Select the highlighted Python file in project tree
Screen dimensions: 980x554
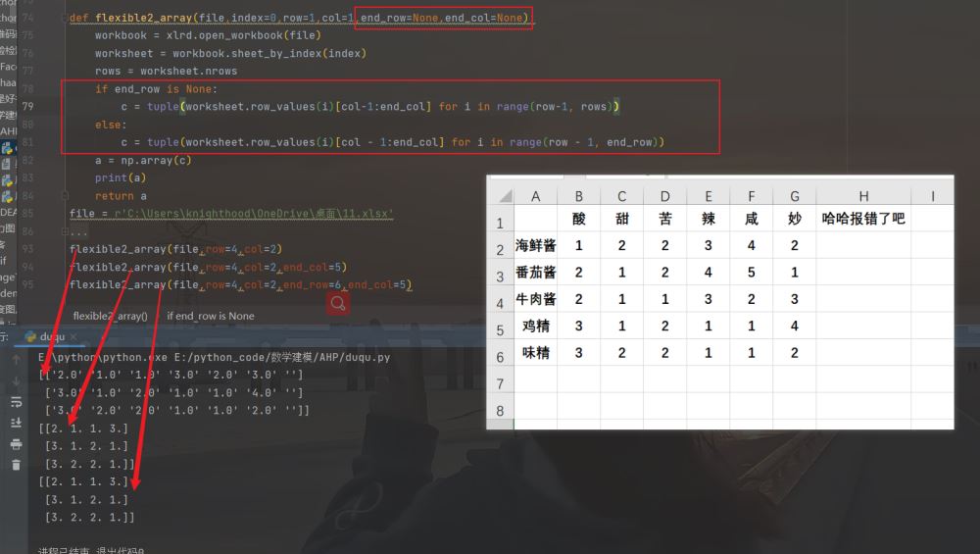(x=7, y=148)
